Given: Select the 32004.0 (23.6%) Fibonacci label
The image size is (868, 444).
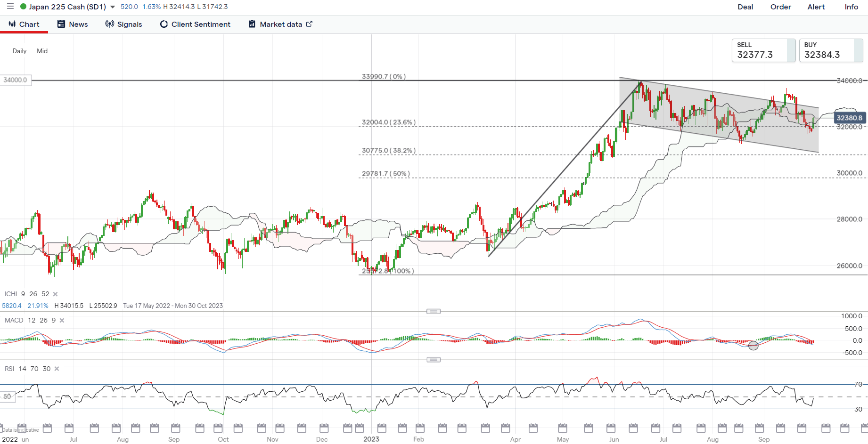Looking at the screenshot, I should (x=389, y=122).
